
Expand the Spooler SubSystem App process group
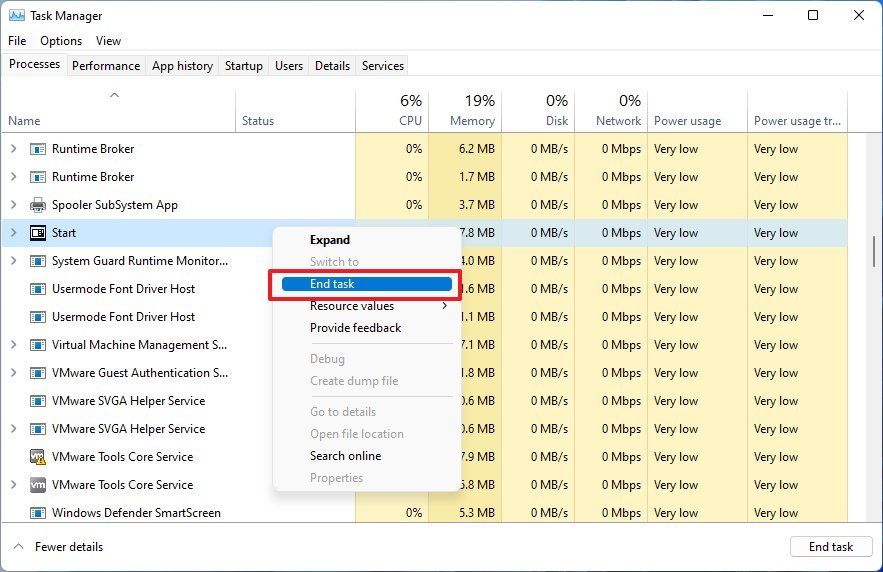(x=14, y=205)
